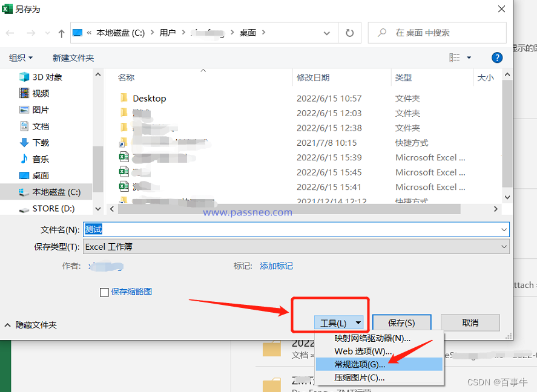The width and height of the screenshot is (537, 392).
Task: Click the Desktop folder icon
Action: click(124, 98)
